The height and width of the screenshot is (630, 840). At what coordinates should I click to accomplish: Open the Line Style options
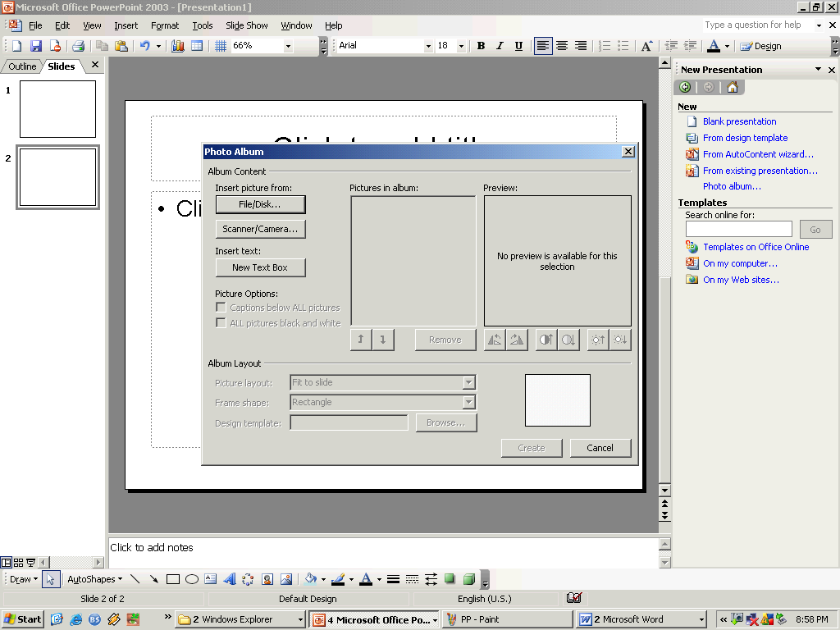[x=393, y=579]
